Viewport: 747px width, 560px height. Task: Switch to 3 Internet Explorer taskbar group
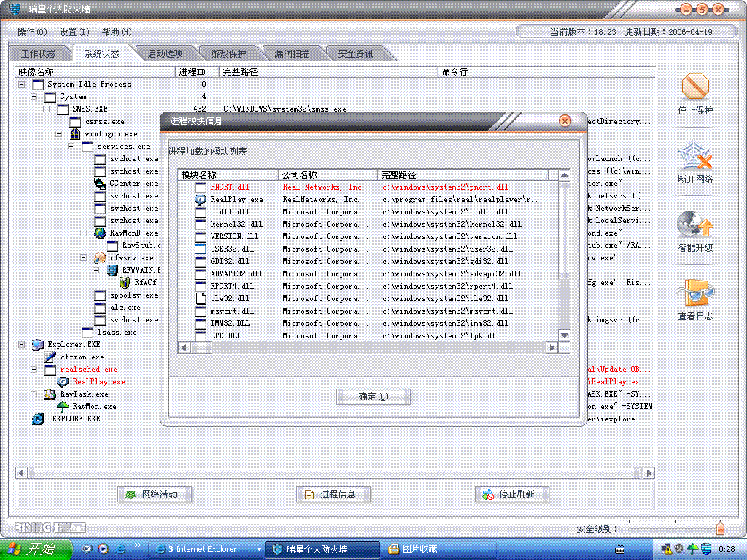(x=206, y=549)
